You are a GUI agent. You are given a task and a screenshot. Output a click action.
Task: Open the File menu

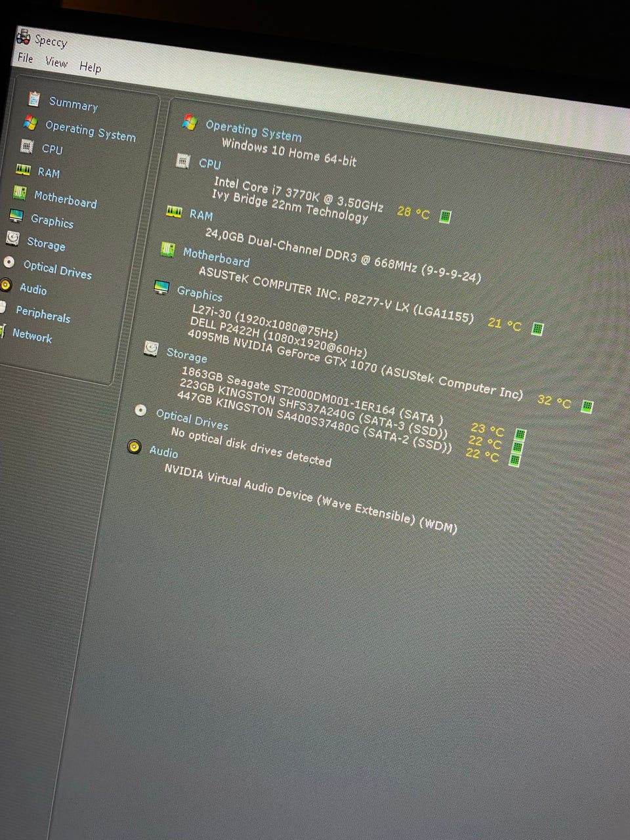[25, 58]
